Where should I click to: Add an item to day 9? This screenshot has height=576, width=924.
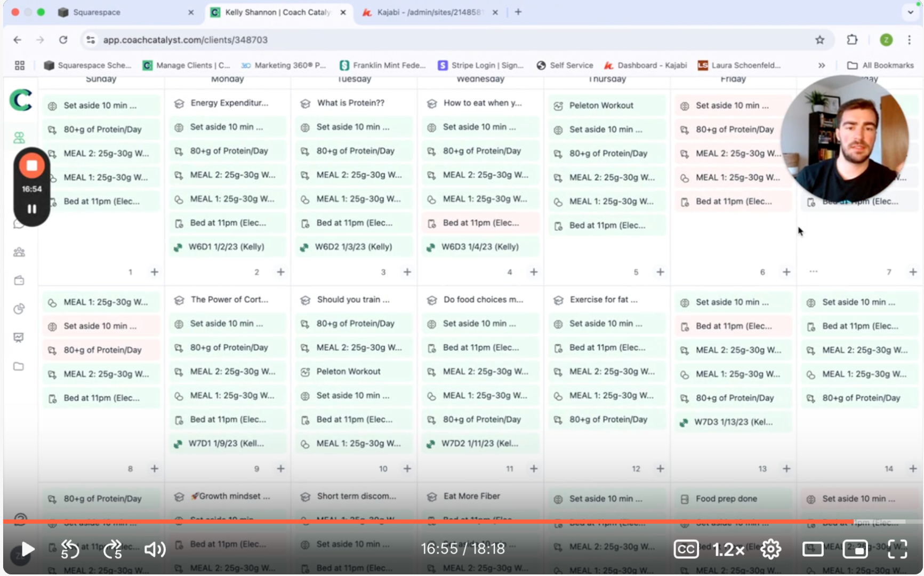(x=281, y=469)
